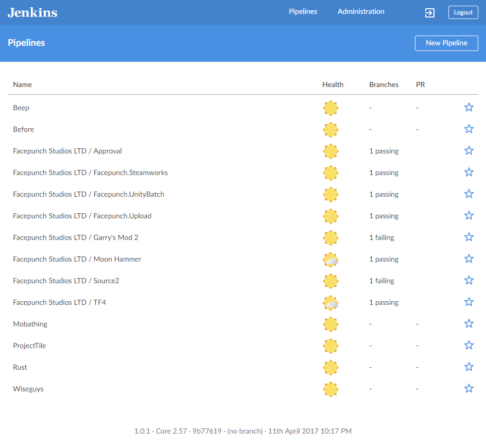
Task: Click star icon for TF4 row
Action: [x=469, y=302]
